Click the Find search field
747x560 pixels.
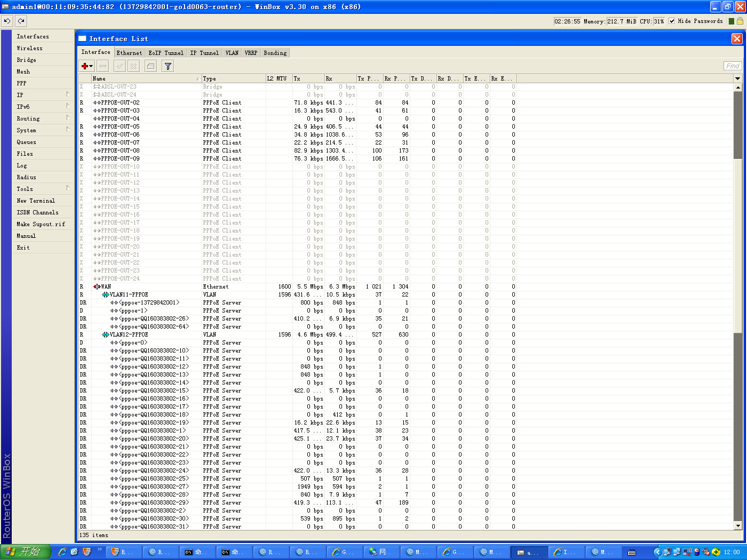tap(733, 66)
